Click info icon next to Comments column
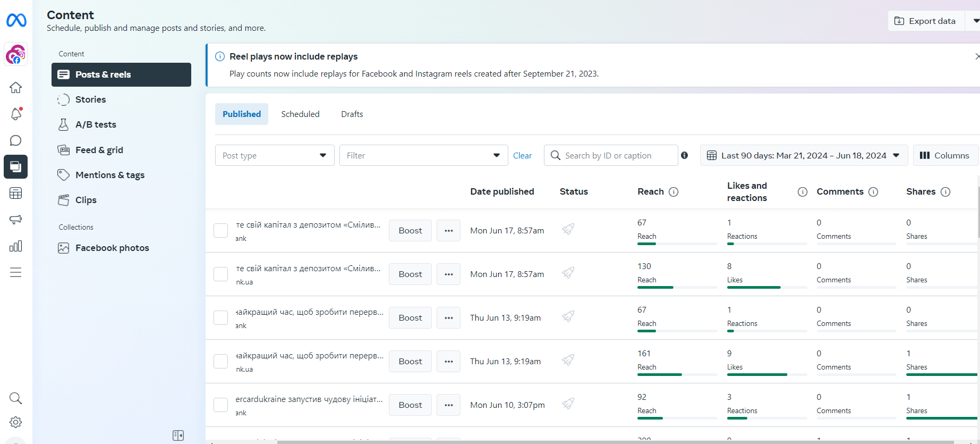 coord(873,192)
